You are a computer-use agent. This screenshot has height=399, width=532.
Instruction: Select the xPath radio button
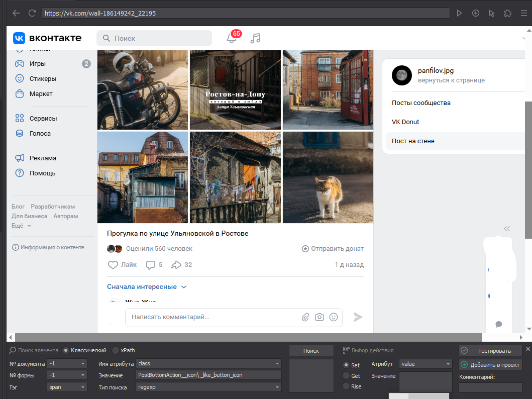click(116, 350)
